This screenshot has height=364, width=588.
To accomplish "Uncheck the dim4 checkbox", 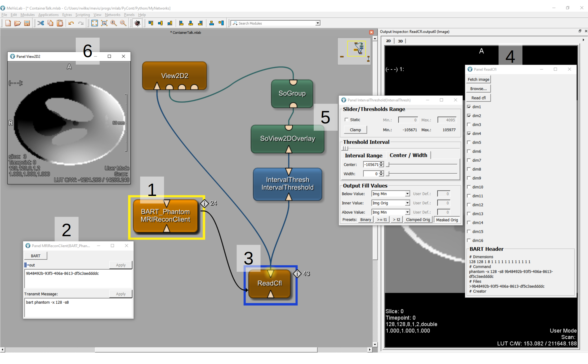I will click(x=469, y=133).
